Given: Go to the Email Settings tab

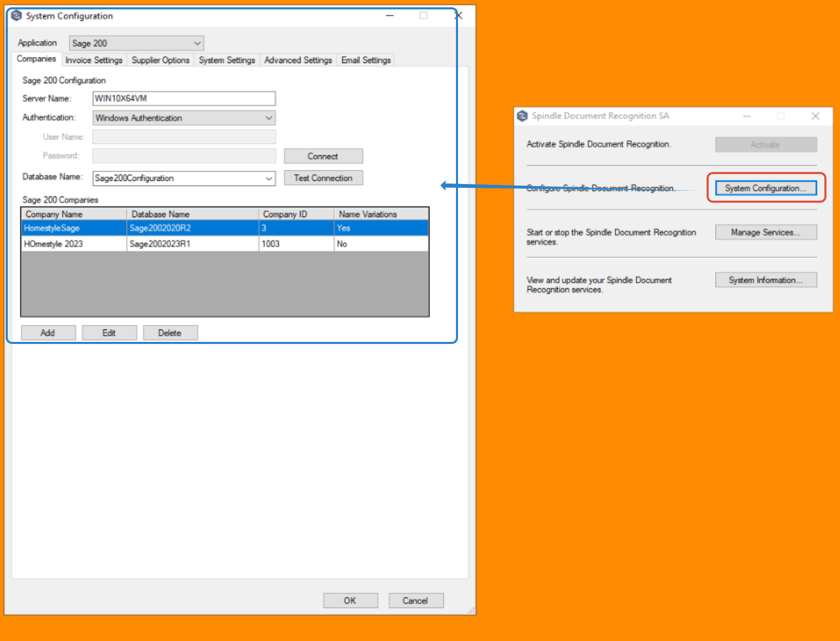Looking at the screenshot, I should [x=366, y=60].
